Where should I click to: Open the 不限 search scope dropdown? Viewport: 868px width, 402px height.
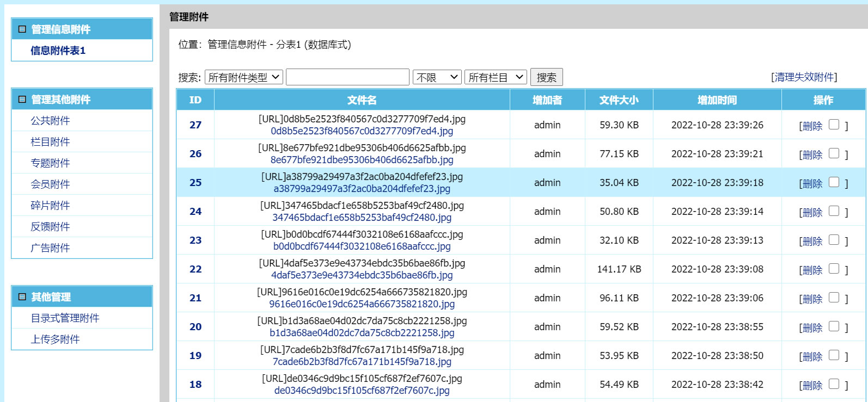click(437, 77)
